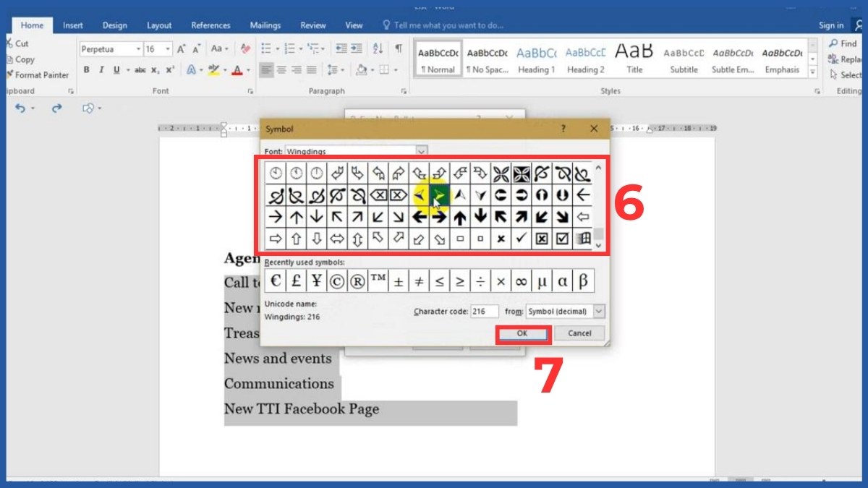Image resolution: width=868 pixels, height=488 pixels.
Task: Open the Font dialog launcher
Action: [x=251, y=92]
